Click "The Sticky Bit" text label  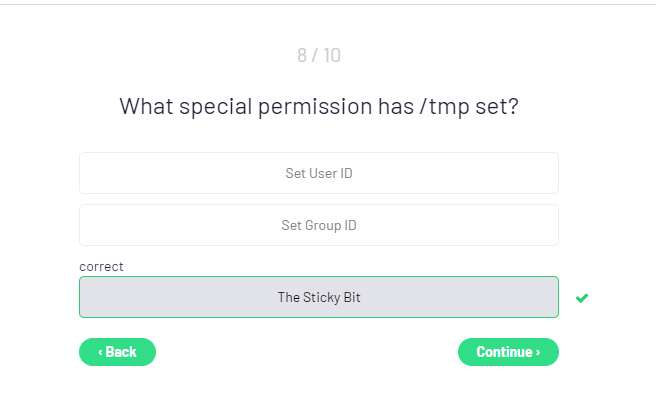point(318,297)
